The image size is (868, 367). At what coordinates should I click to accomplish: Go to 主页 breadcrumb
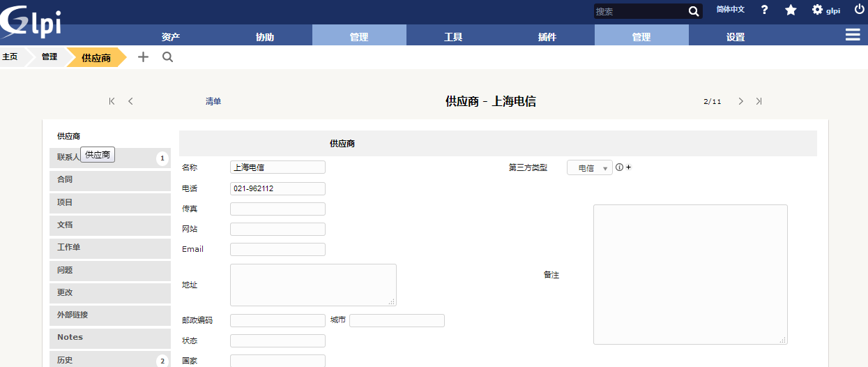click(10, 57)
